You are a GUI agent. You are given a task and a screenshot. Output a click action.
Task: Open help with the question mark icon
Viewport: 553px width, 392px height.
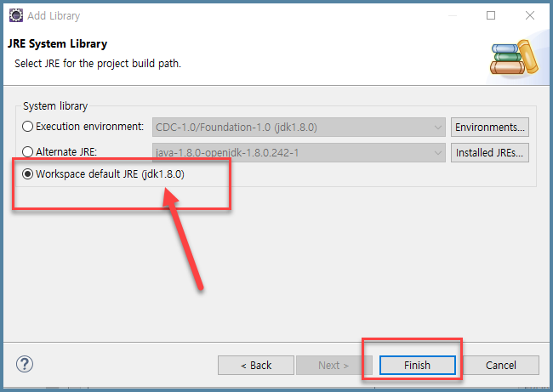click(25, 364)
